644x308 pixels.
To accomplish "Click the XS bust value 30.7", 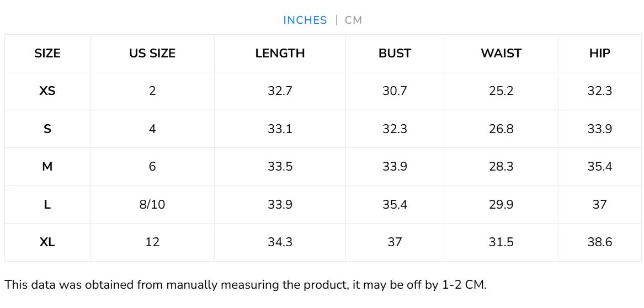I will tap(395, 91).
